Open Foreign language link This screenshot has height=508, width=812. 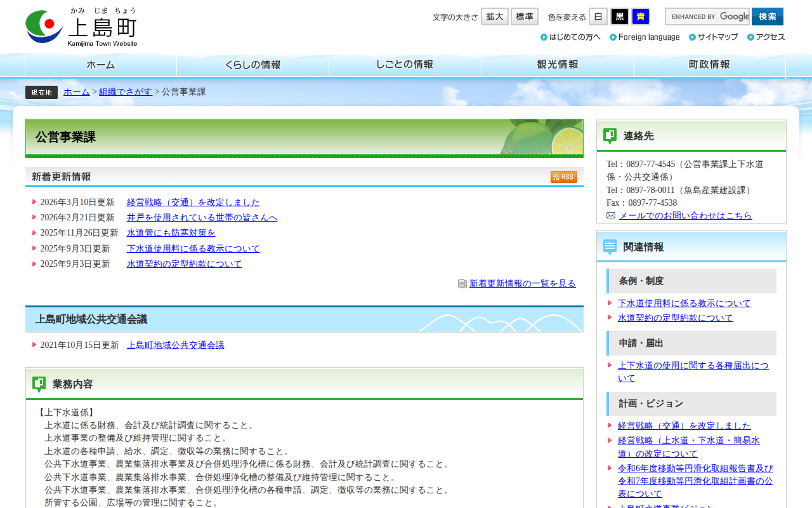[x=645, y=37]
